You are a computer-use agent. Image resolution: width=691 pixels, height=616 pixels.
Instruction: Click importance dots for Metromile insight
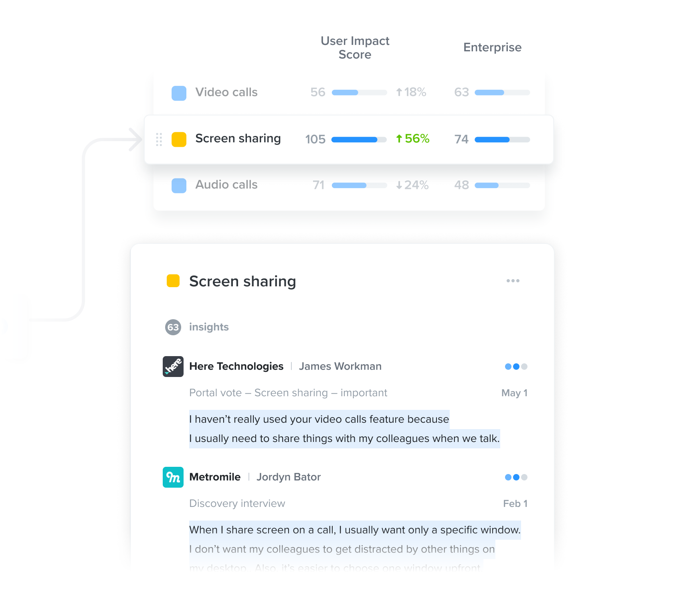tap(516, 477)
